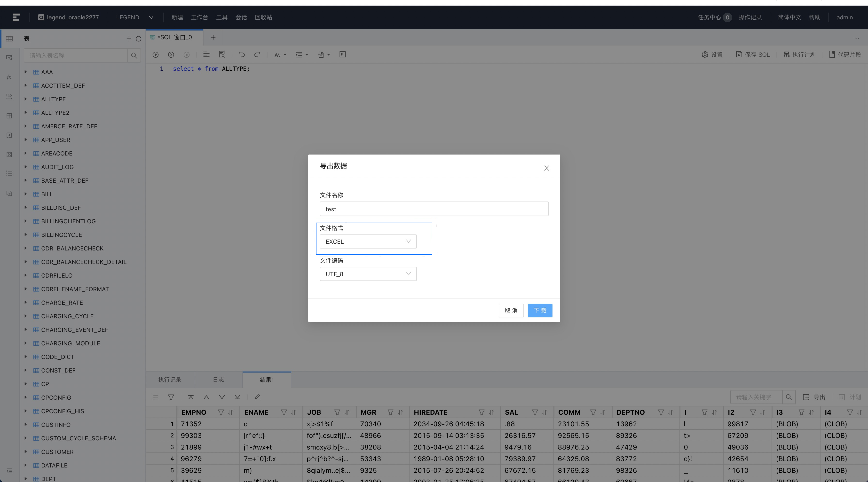Run the SQL statement with the execute icon
Screen dimensions: 868x482
(156, 54)
